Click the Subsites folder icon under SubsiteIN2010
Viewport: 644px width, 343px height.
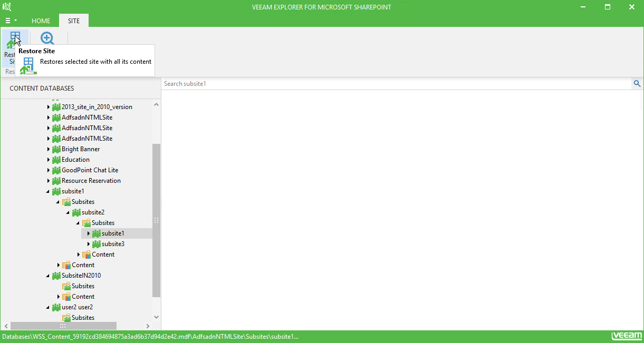(66, 286)
